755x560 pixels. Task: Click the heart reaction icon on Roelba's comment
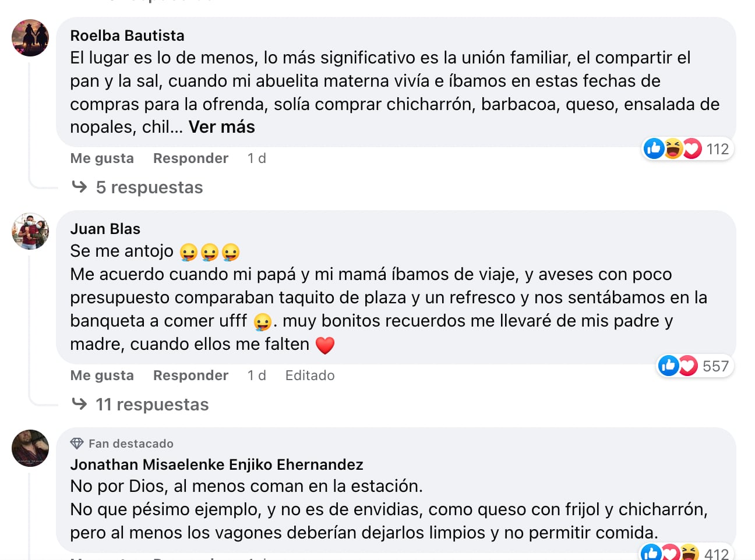tap(693, 148)
